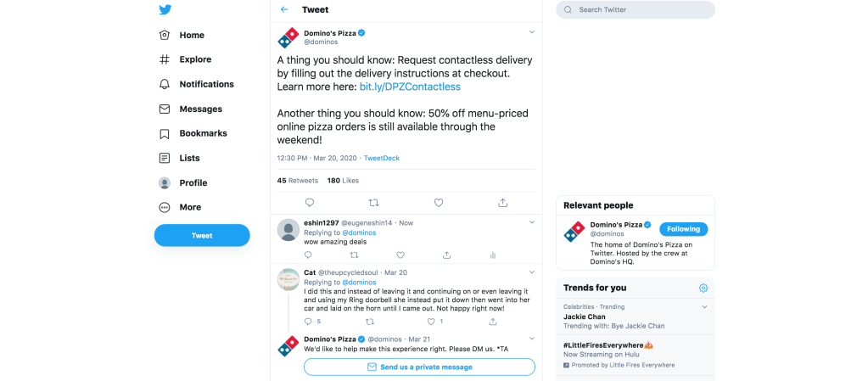The width and height of the screenshot is (868, 381).
Task: Retweet the main Domino's tweet
Action: [x=374, y=203]
